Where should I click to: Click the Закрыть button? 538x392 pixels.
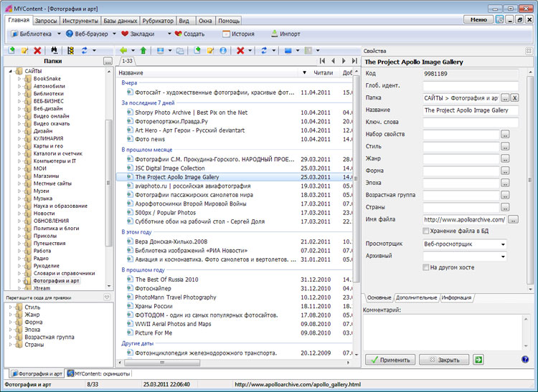pos(444,360)
